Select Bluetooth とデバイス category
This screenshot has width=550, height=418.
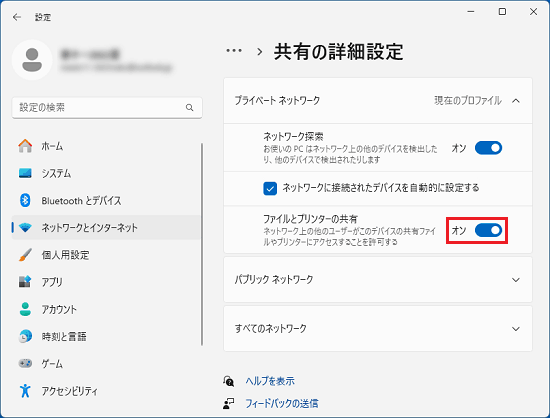point(106,200)
